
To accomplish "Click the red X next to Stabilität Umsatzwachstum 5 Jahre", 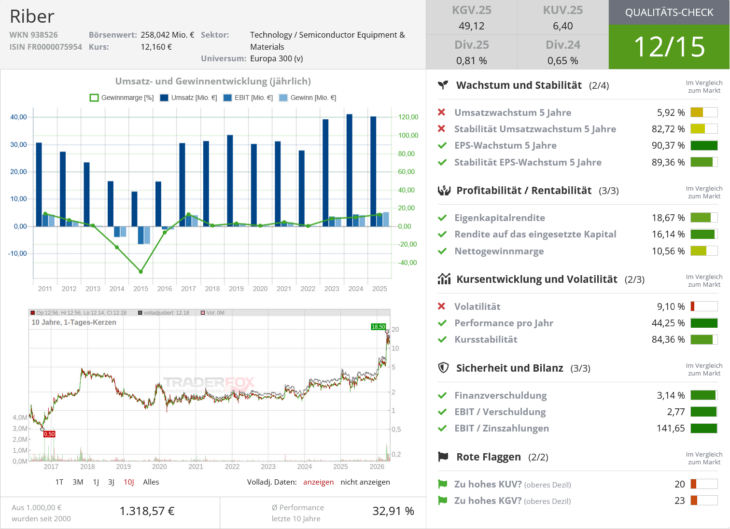I will (442, 129).
